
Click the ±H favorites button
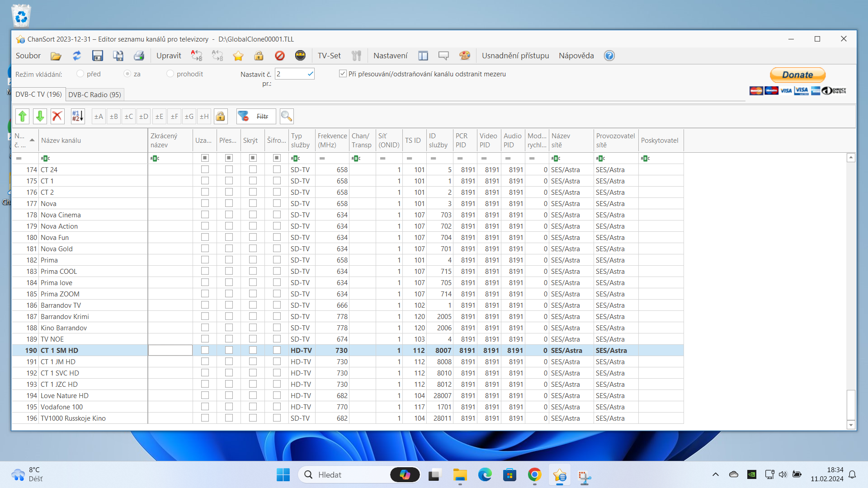[x=204, y=116]
